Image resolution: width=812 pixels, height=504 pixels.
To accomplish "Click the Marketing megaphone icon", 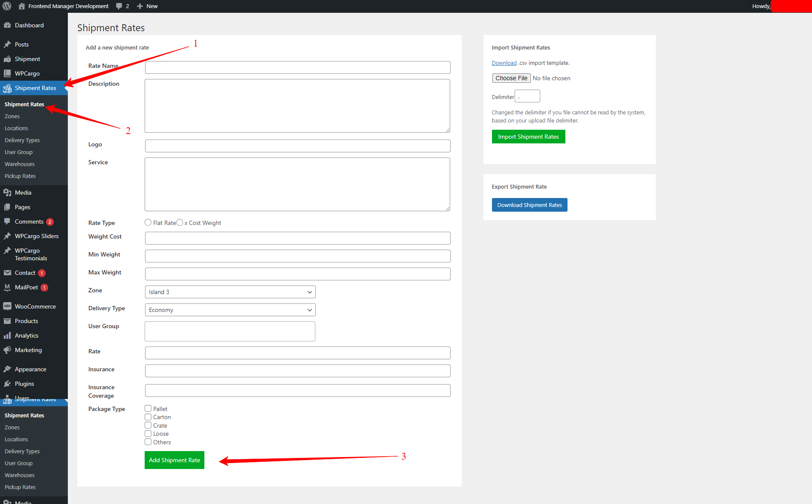I will 7,350.
